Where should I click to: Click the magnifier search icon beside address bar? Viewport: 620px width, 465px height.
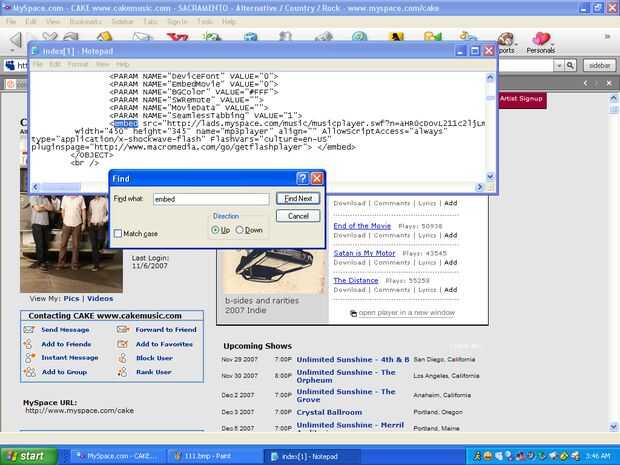click(570, 65)
